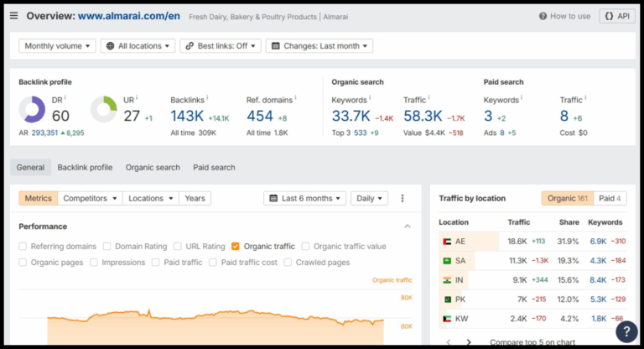
Task: Click the paid Ads count 8
Action: coord(502,133)
